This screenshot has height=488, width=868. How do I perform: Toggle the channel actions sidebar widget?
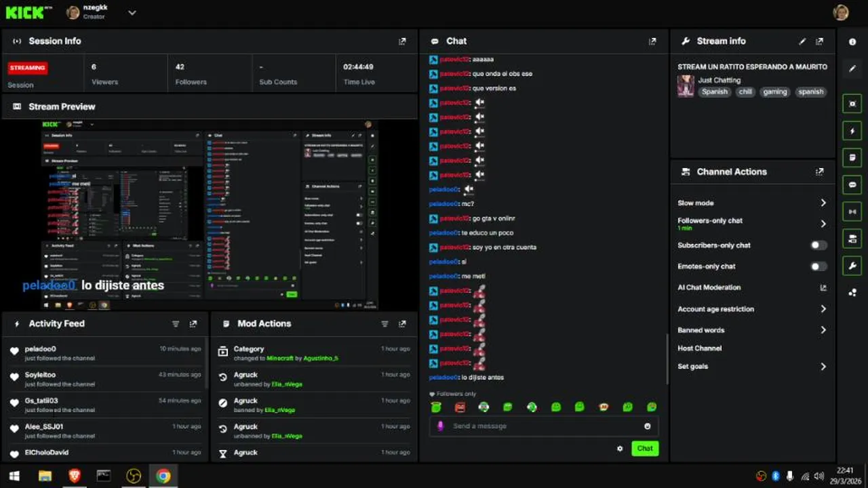click(852, 239)
